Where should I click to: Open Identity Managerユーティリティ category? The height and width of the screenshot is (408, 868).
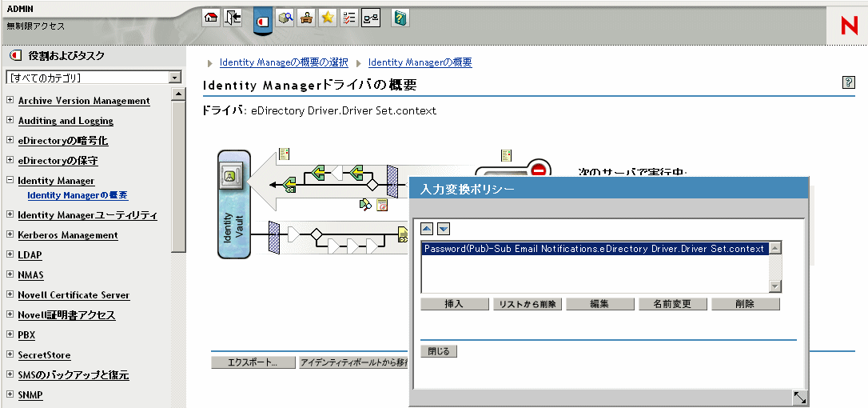87,215
